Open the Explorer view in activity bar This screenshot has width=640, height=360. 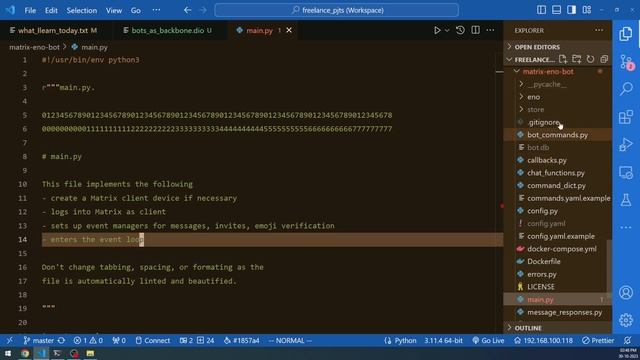click(x=626, y=34)
